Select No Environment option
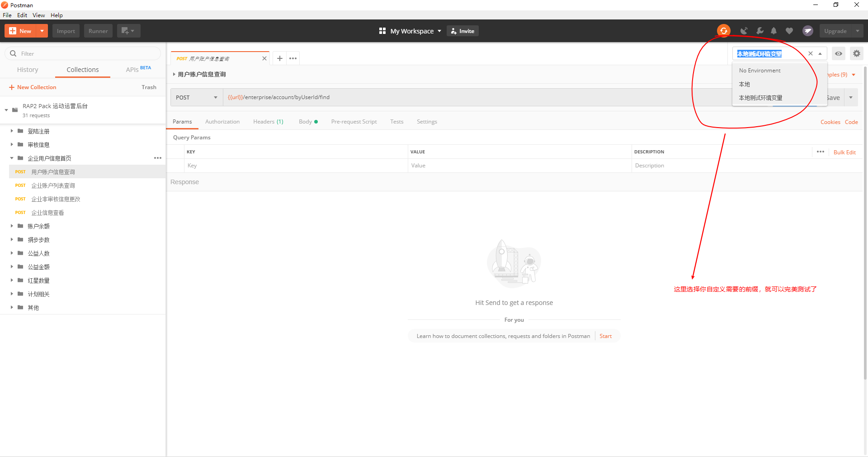 coord(759,70)
